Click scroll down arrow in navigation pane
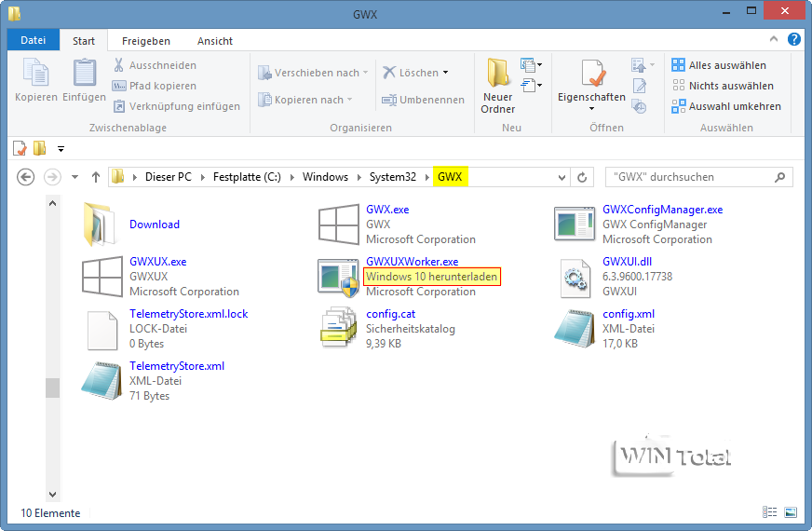The image size is (812, 531). coord(52,495)
